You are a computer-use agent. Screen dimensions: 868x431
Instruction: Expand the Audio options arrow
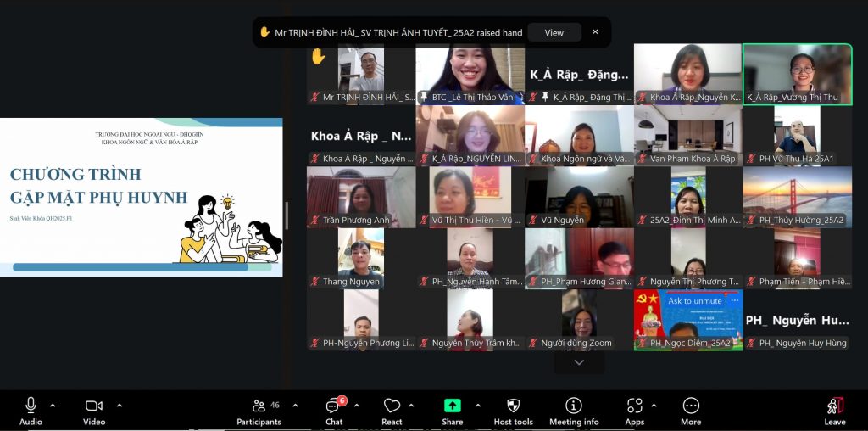tap(53, 406)
